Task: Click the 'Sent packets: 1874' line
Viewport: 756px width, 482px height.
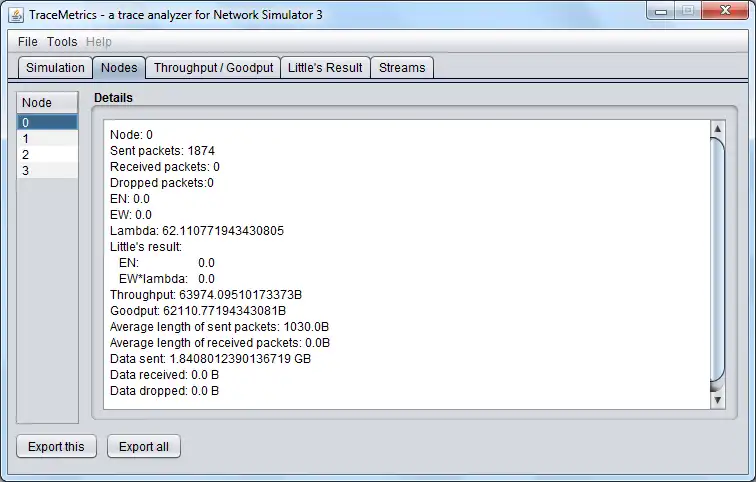Action: click(162, 151)
